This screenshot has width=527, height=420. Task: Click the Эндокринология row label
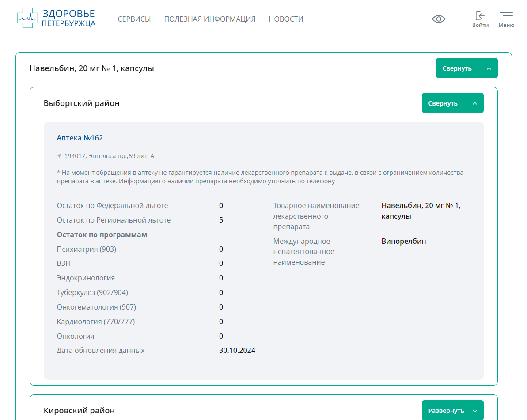pyautogui.click(x=86, y=278)
